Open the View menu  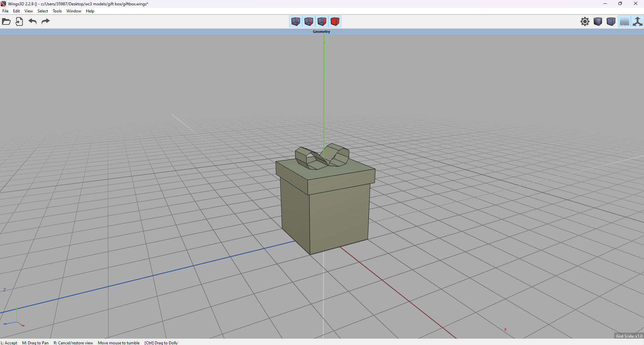click(x=29, y=11)
